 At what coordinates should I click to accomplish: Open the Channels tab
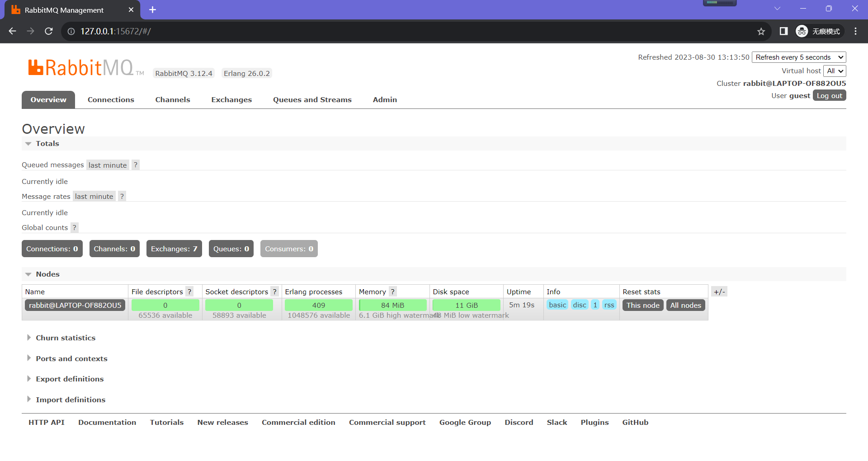click(173, 100)
